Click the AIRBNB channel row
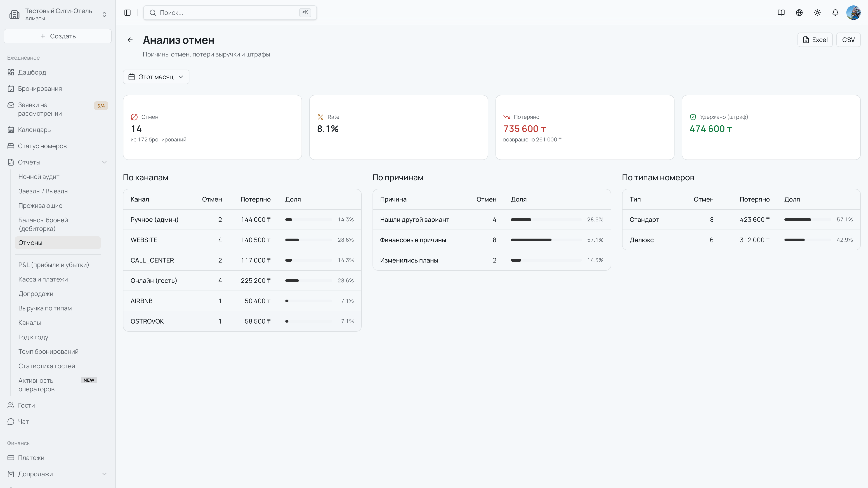The image size is (868, 488). [242, 301]
